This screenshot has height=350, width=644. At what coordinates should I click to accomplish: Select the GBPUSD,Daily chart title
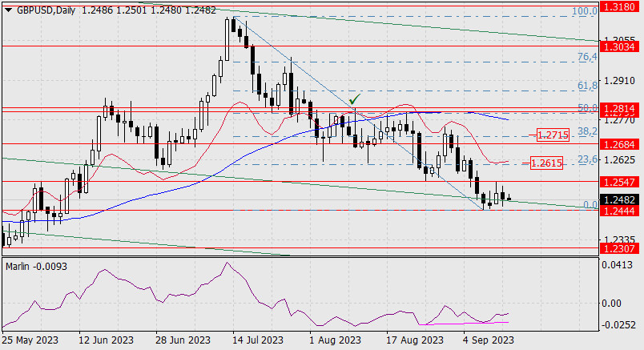[x=46, y=10]
